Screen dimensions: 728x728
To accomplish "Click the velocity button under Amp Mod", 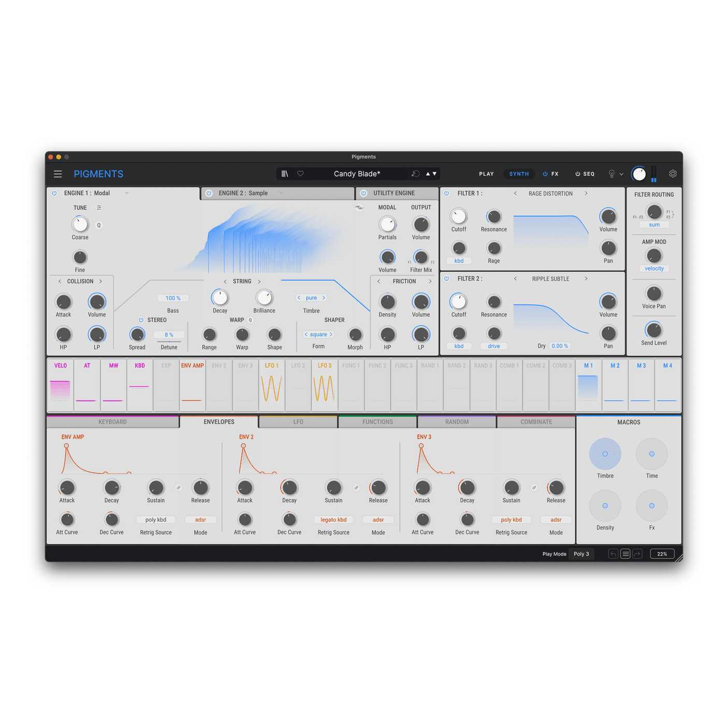I will coord(654,268).
